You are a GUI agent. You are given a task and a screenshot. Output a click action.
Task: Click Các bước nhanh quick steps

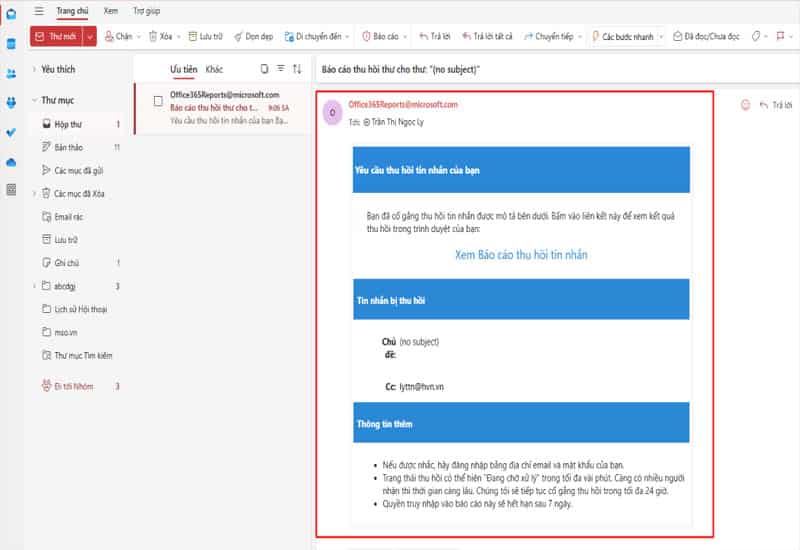tap(622, 36)
